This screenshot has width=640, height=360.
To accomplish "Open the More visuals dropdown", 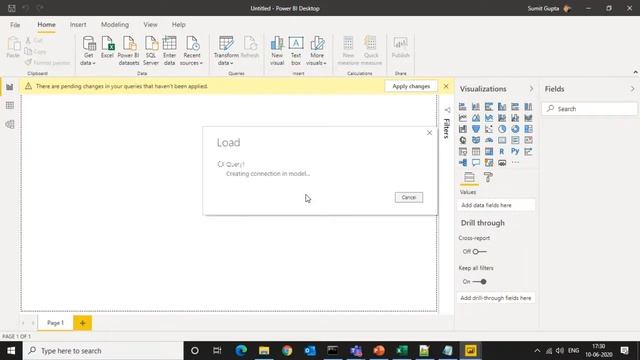I will click(317, 51).
